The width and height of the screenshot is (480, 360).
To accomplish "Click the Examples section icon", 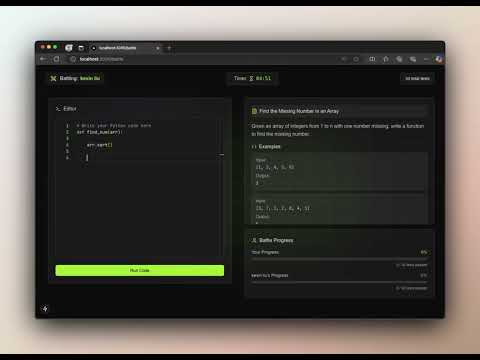I will click(254, 147).
